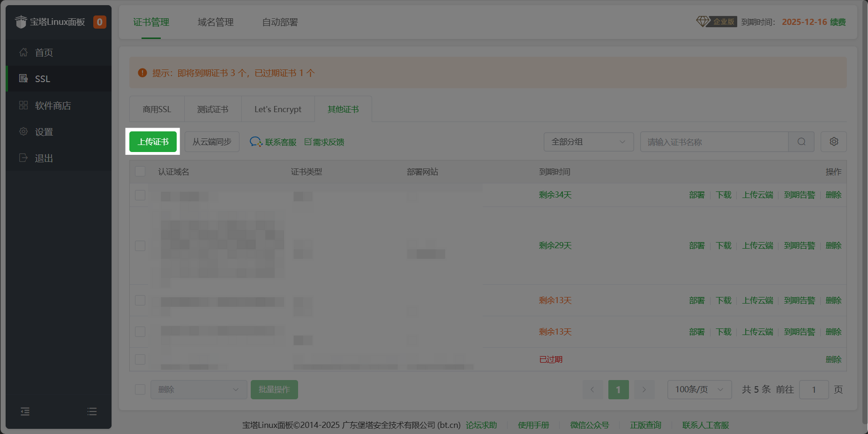This screenshot has width=868, height=434.
Task: Click the 联系客服 chat bubble icon
Action: (255, 141)
